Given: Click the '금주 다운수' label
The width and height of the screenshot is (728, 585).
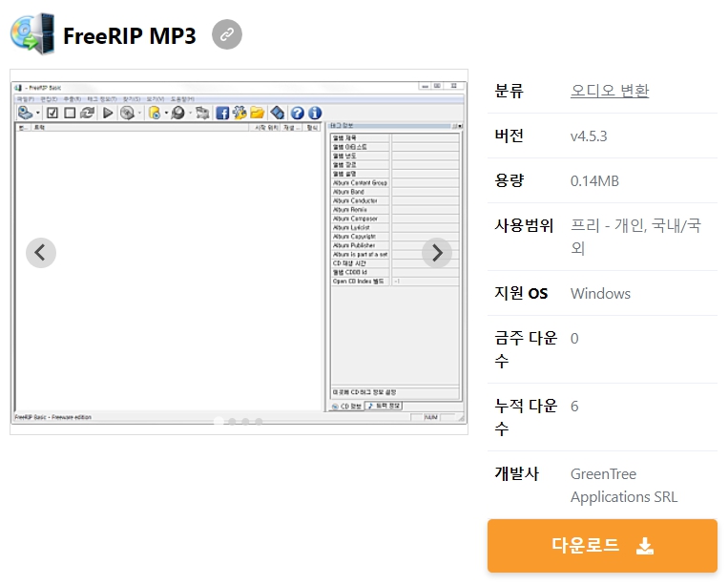Looking at the screenshot, I should 526,349.
